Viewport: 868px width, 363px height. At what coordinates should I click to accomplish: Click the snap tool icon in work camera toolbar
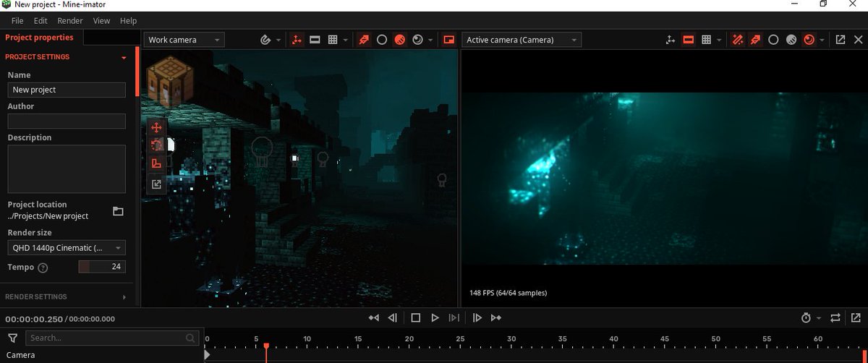click(266, 40)
